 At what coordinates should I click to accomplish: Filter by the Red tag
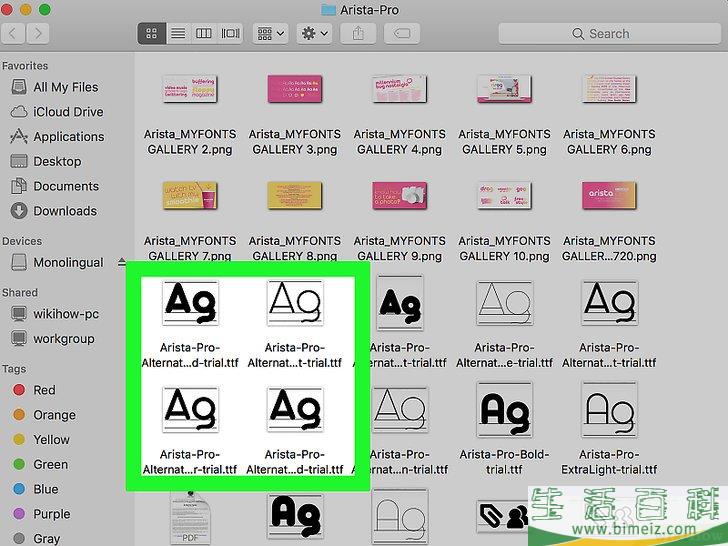point(35,390)
